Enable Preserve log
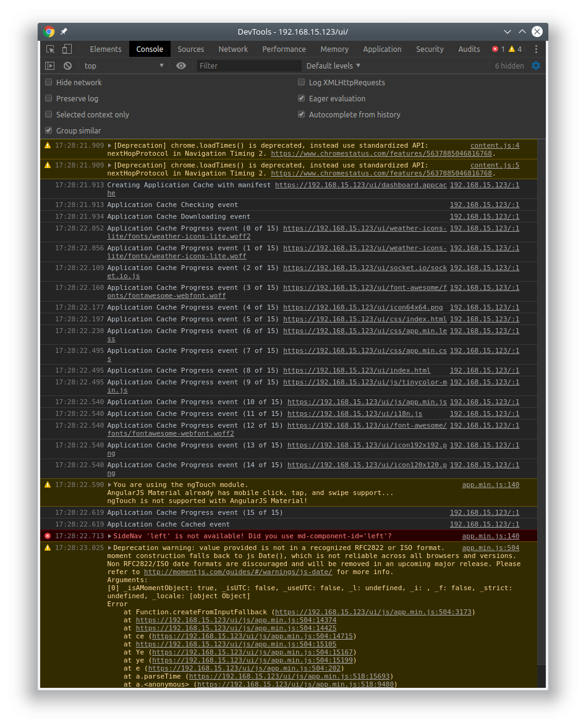This screenshot has height=728, width=586. tap(48, 98)
